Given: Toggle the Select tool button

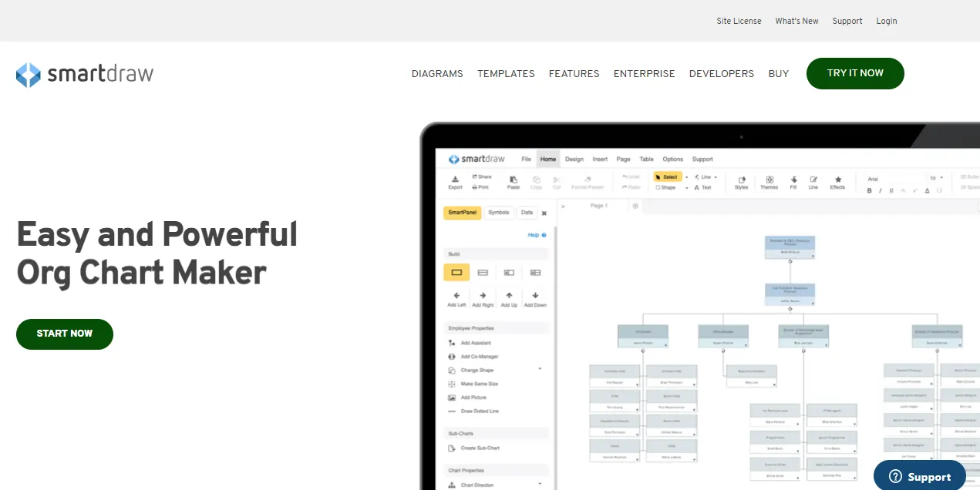Looking at the screenshot, I should [668, 176].
